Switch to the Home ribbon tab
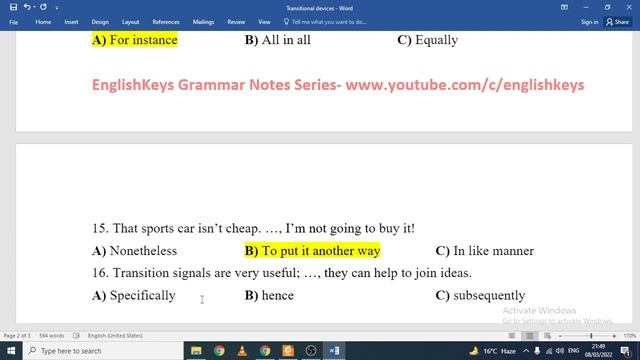Viewport: 640px width, 360px height. point(43,22)
